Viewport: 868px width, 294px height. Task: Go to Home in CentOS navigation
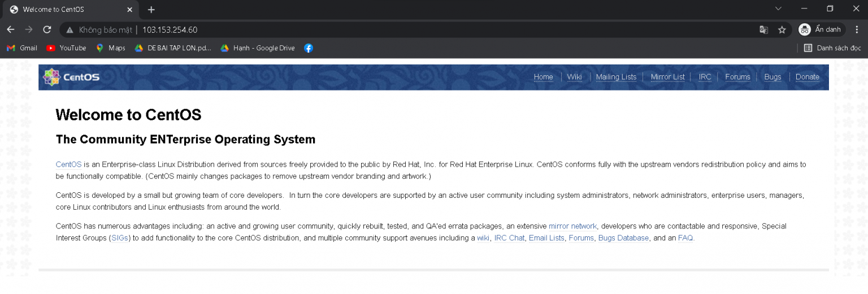click(x=543, y=77)
